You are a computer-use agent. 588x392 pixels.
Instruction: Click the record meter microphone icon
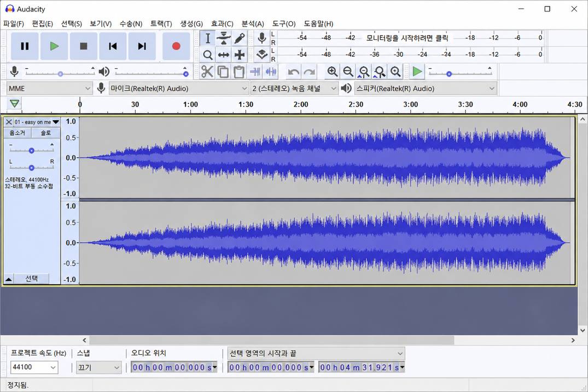pyautogui.click(x=262, y=38)
